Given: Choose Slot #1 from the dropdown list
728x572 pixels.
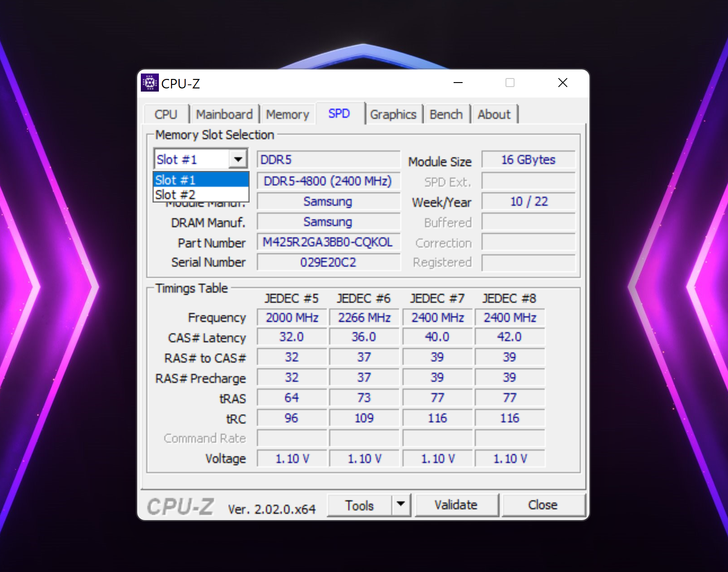Looking at the screenshot, I should tap(201, 180).
